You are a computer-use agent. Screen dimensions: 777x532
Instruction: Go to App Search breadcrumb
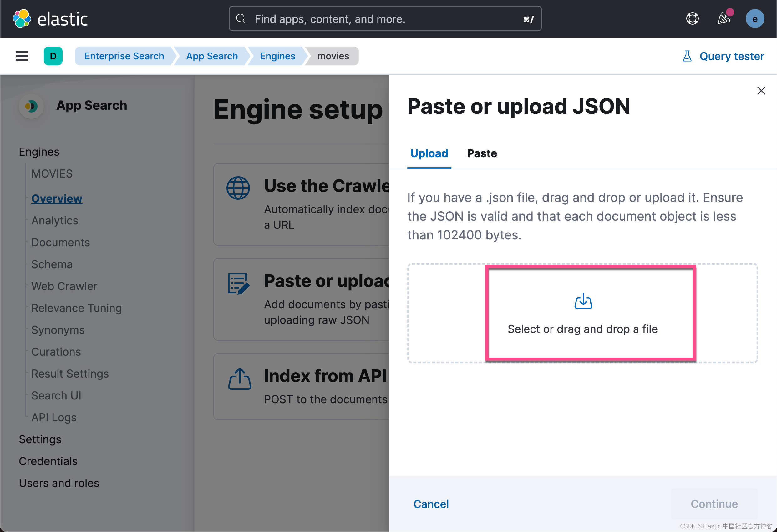[212, 56]
